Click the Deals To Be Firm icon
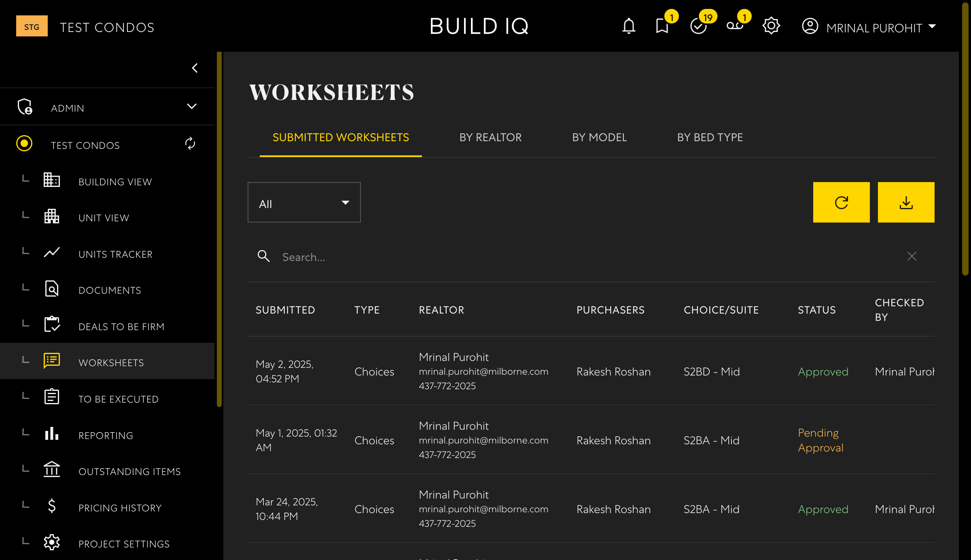The height and width of the screenshot is (560, 971). pyautogui.click(x=52, y=325)
